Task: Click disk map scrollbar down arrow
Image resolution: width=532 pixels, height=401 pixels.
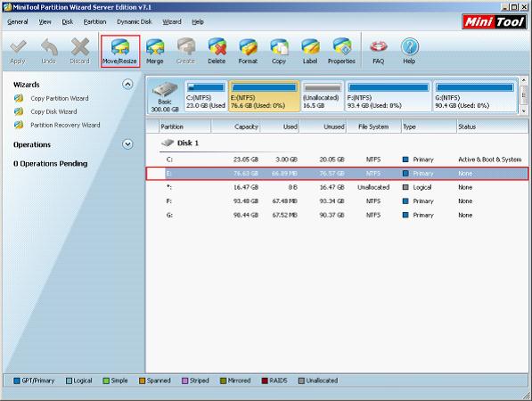Action: [x=523, y=110]
